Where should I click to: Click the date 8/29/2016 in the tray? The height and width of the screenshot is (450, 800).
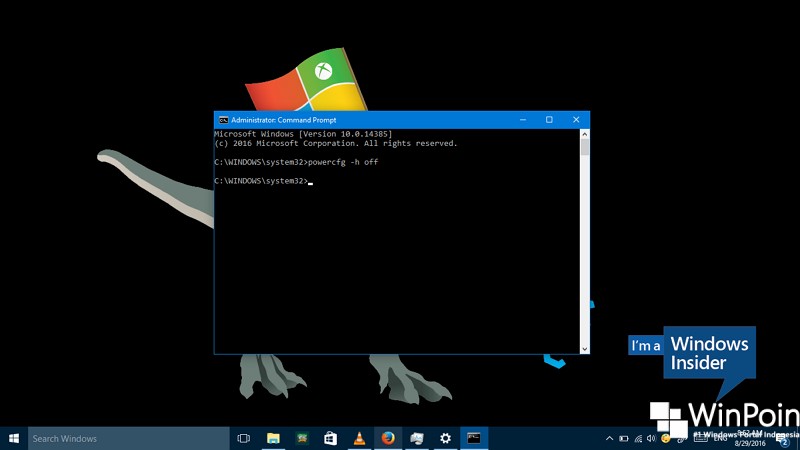coord(750,443)
